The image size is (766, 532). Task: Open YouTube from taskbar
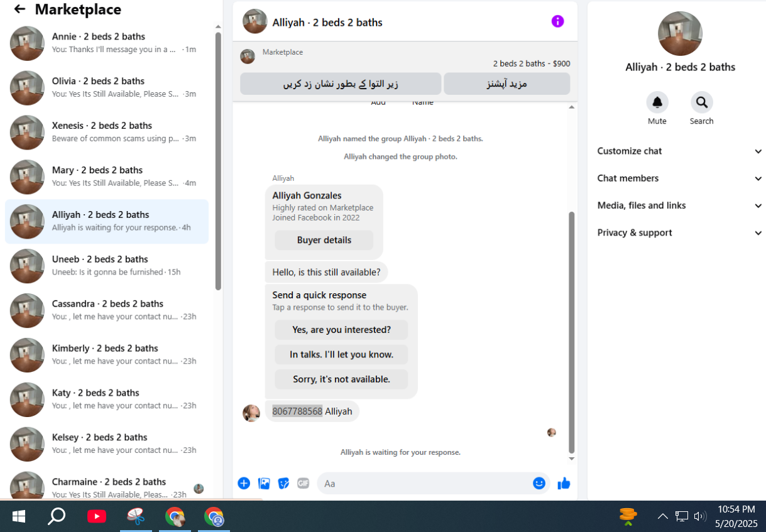[96, 516]
